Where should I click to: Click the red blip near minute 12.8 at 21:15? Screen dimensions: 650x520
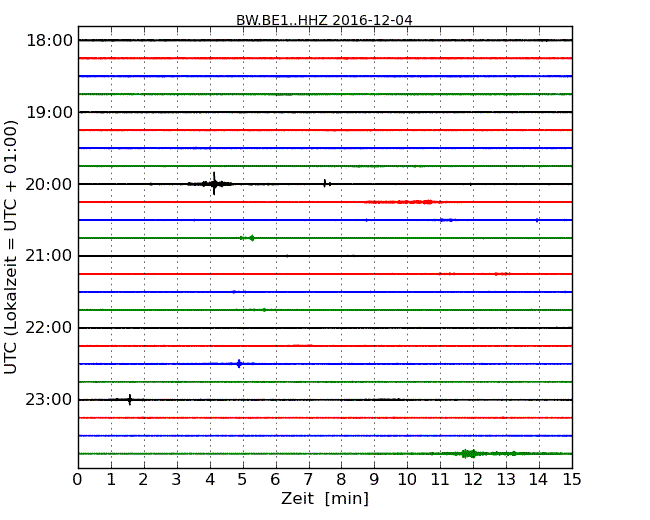502,274
